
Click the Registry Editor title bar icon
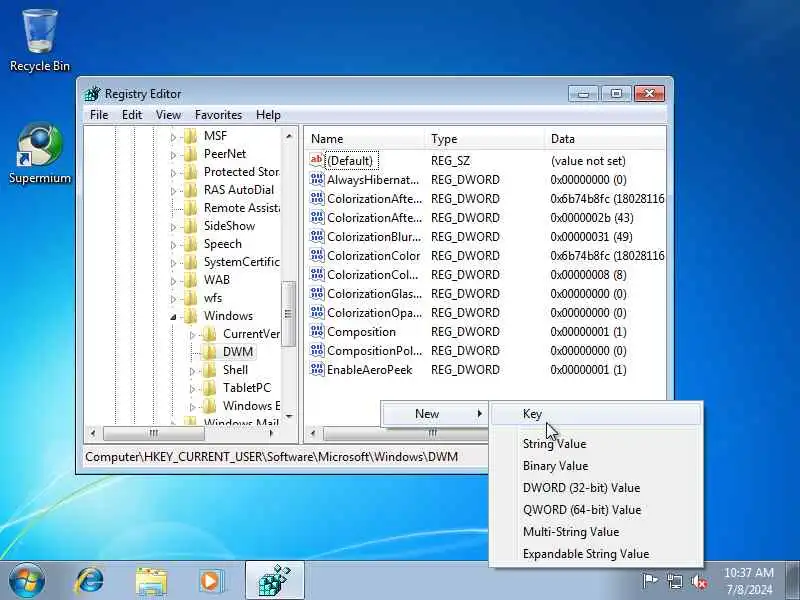(93, 94)
